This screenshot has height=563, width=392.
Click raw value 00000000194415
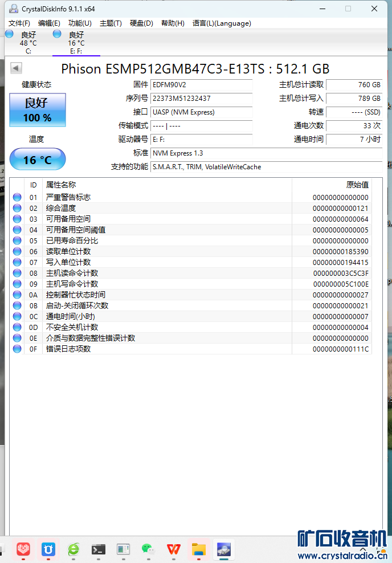[x=340, y=263]
